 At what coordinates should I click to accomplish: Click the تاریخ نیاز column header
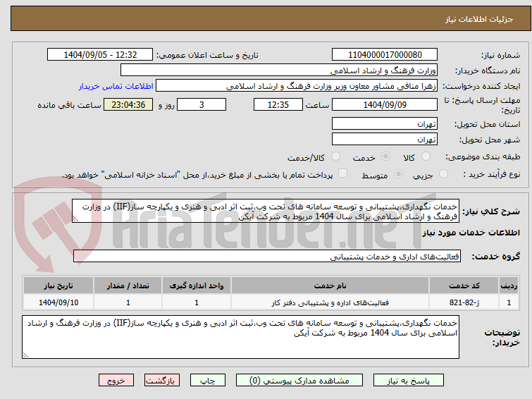coord(58,286)
